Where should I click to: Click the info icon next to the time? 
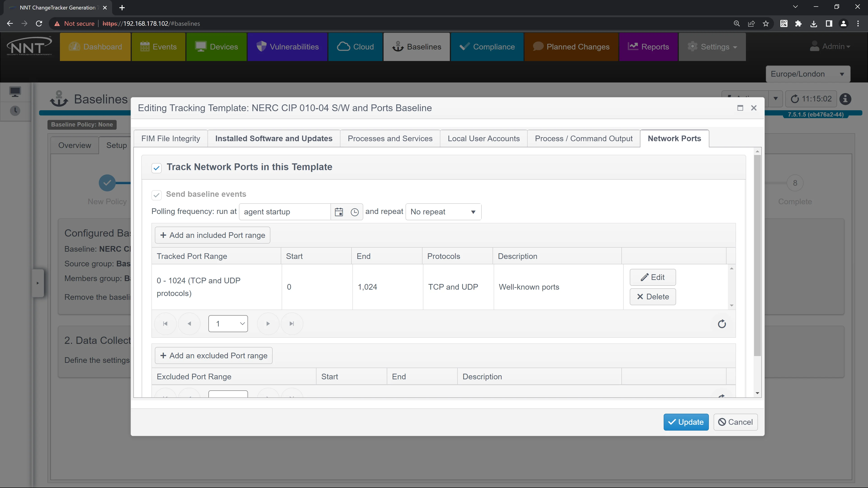(845, 99)
